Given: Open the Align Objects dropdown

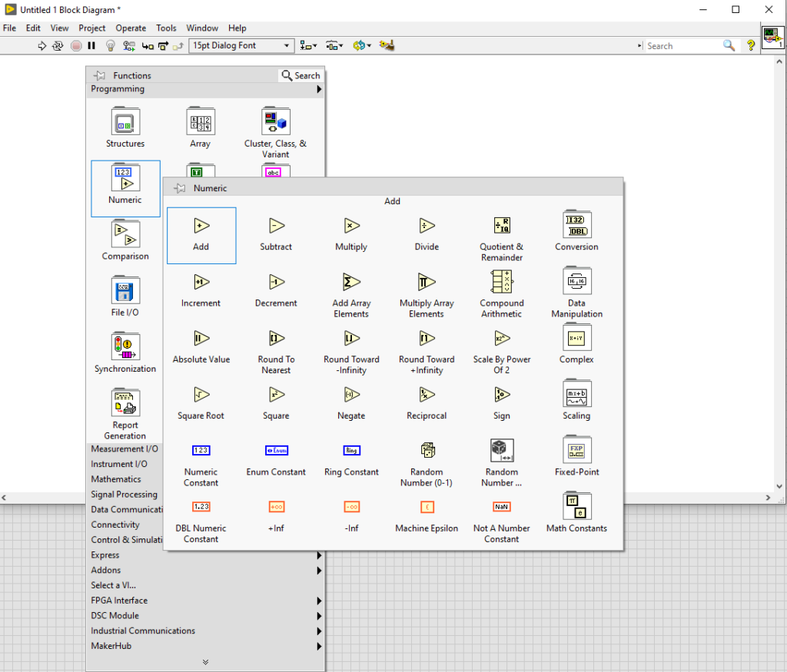Looking at the screenshot, I should (308, 45).
